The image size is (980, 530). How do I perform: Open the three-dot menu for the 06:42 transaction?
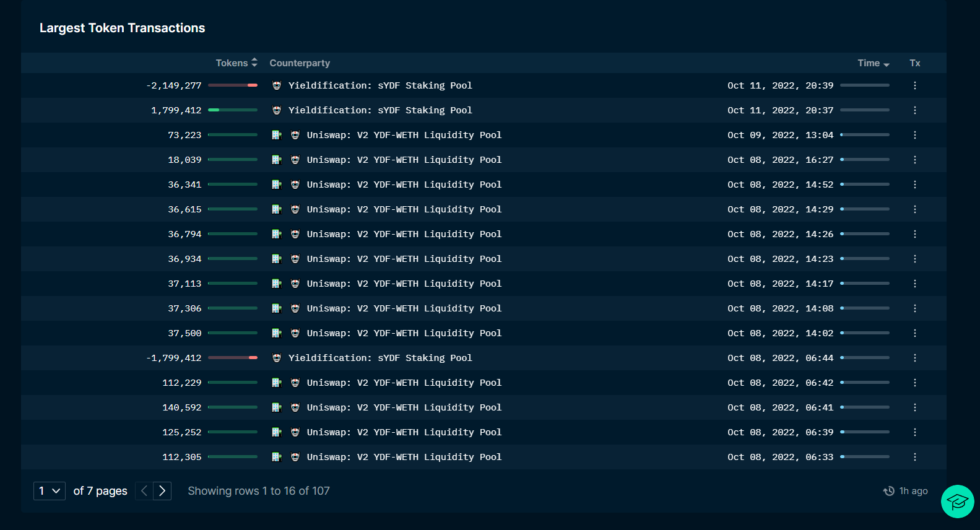coord(915,383)
